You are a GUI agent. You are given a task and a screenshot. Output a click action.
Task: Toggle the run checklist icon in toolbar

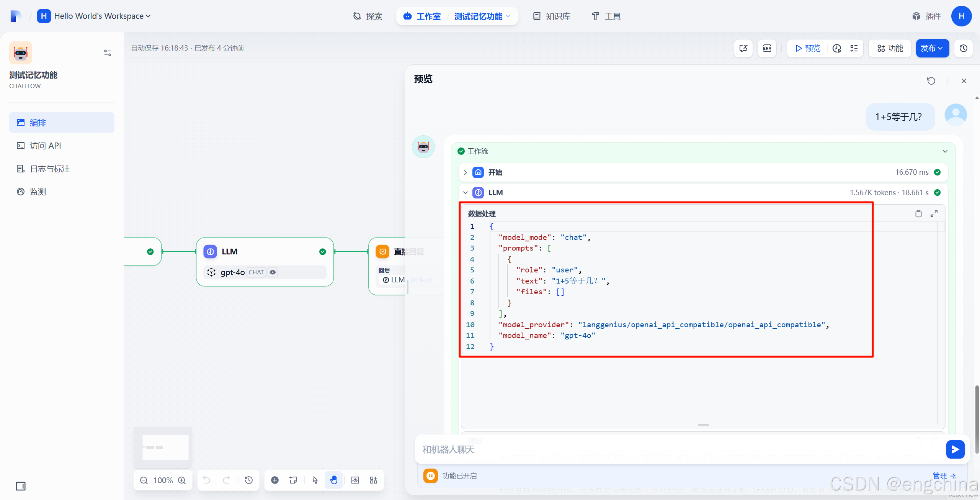pos(854,48)
